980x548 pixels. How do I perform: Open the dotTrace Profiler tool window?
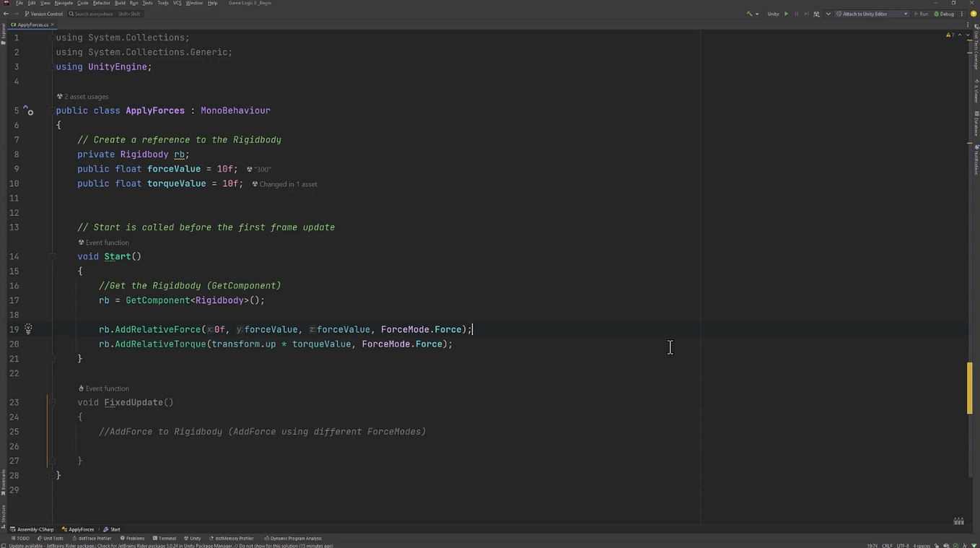pyautogui.click(x=94, y=538)
